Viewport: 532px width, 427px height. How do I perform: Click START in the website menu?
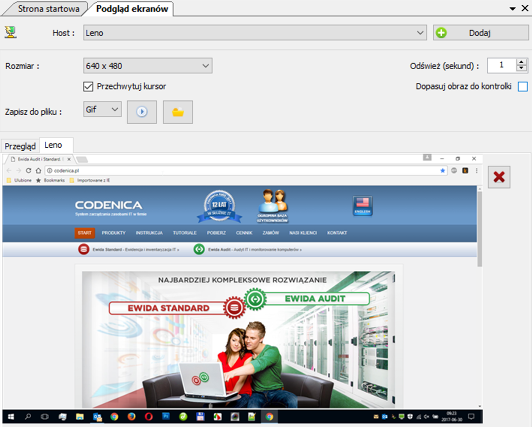pyautogui.click(x=84, y=233)
